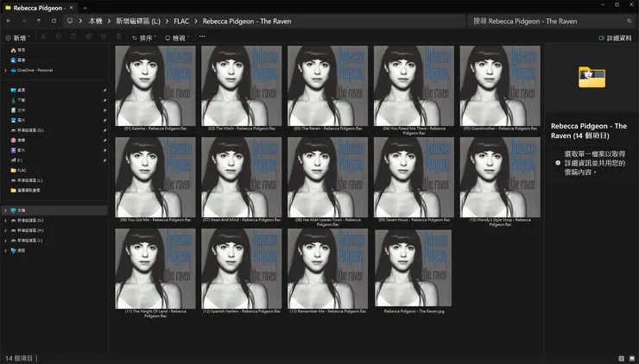639x364 pixels.
Task: Expand the 本機 tree node chevron
Action: point(5,210)
